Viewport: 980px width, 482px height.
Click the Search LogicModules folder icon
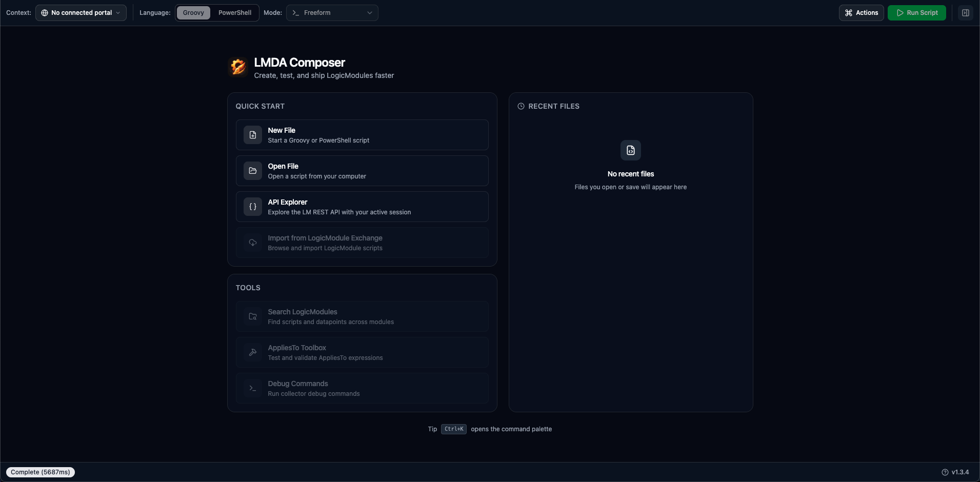click(x=252, y=316)
